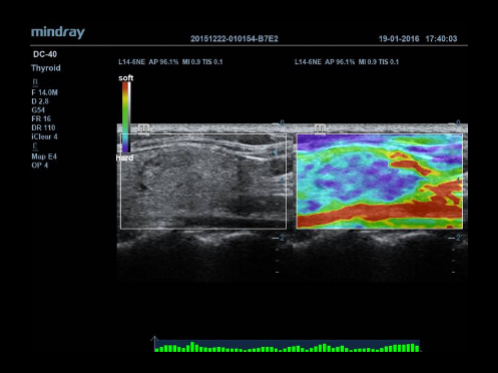Viewport: 498px width, 373px height.
Task: Click the up arrow beside pressure indicator bar
Action: (x=154, y=343)
